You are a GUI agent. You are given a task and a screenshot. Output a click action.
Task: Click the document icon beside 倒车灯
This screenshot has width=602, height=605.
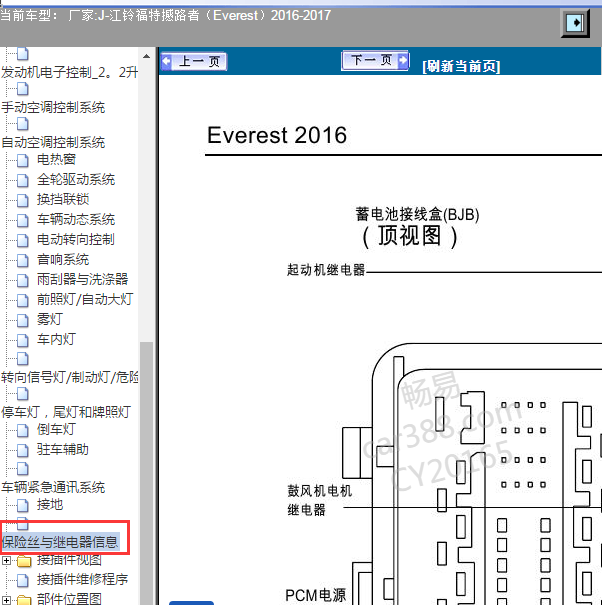[23, 430]
